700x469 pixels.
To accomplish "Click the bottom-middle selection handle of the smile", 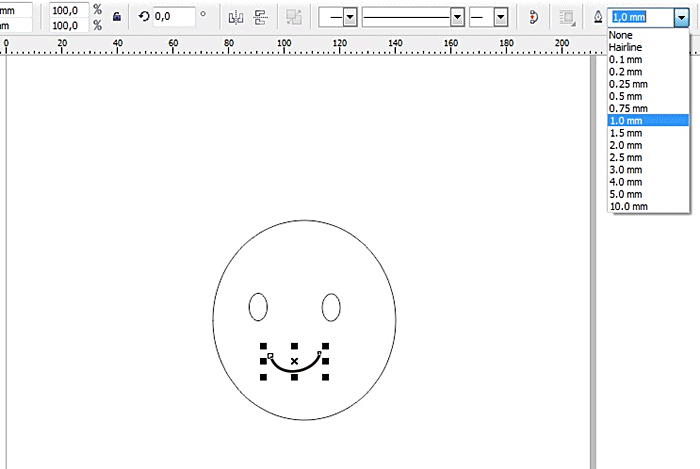I will (294, 377).
